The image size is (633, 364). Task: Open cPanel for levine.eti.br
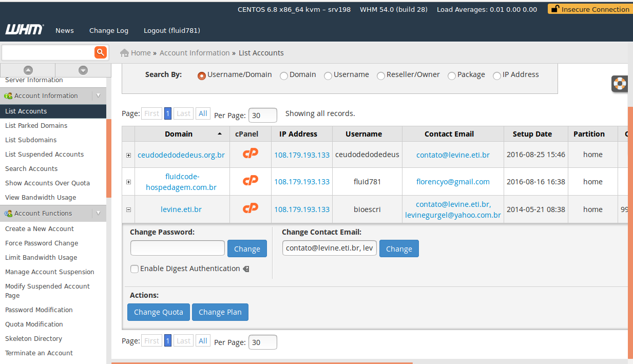coord(251,208)
